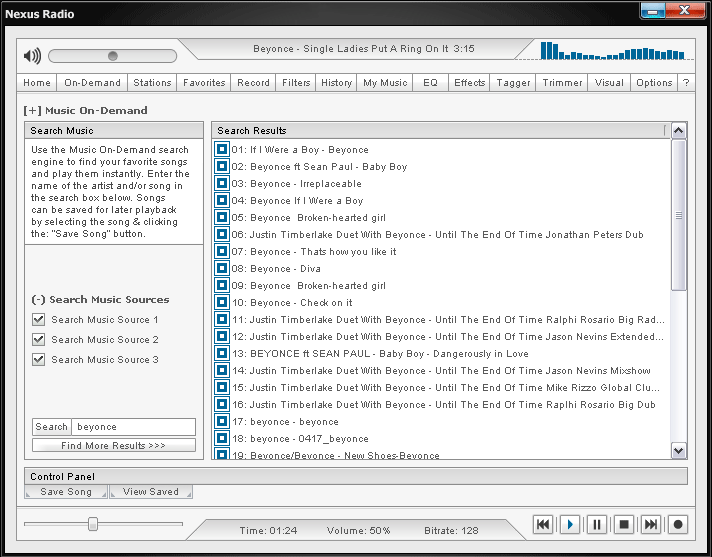Click the previous track button
The width and height of the screenshot is (712, 557).
coord(543,525)
